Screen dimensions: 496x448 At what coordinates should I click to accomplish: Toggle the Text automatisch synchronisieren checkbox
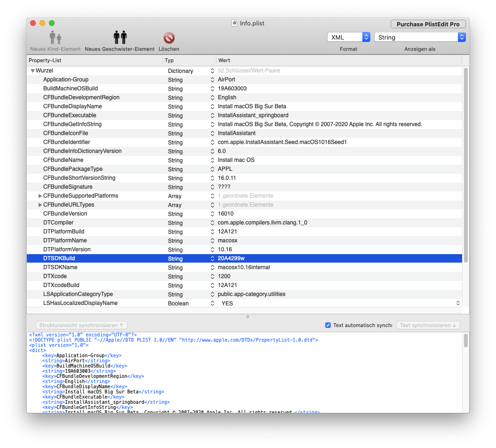(x=328, y=325)
